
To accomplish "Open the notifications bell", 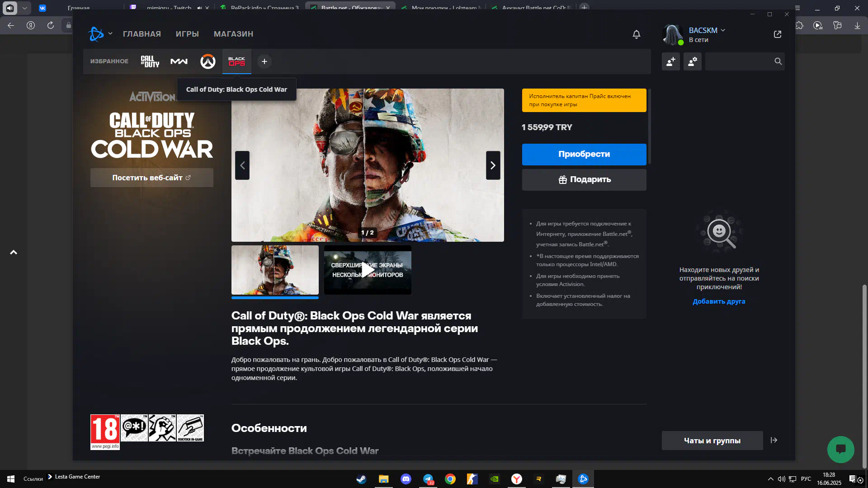I will (x=637, y=34).
